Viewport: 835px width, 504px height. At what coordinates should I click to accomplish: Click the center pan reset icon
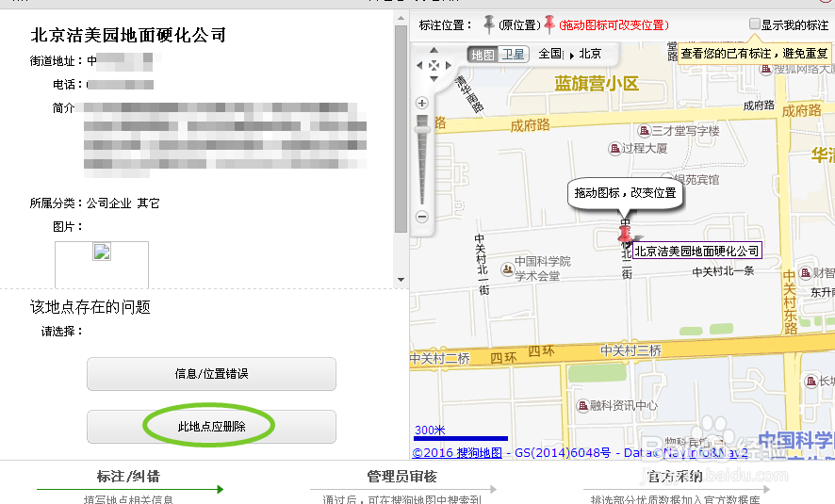(434, 65)
